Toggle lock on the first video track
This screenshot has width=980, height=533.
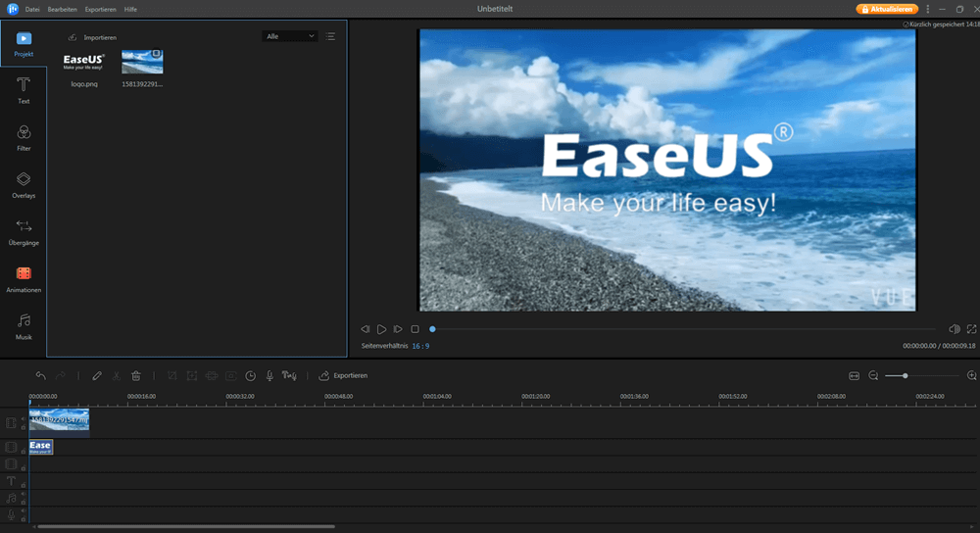24,429
